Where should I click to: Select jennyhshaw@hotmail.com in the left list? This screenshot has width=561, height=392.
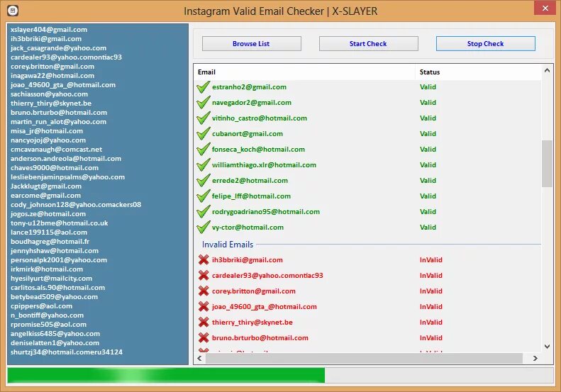(x=55, y=251)
